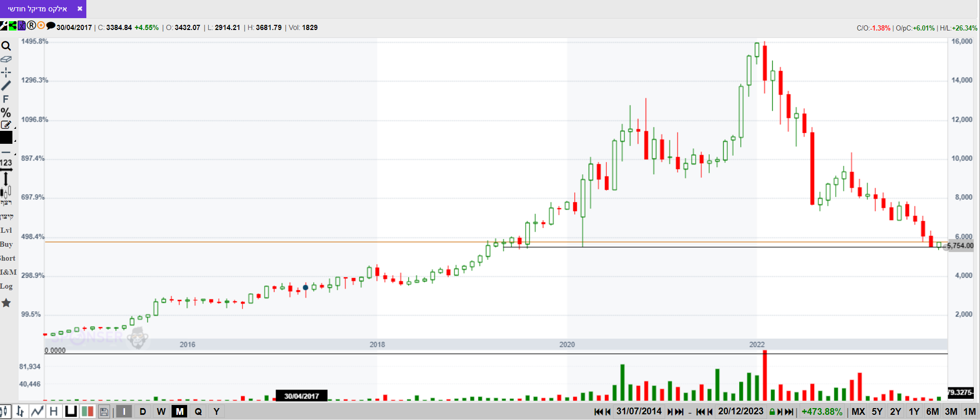Select the Q quarterly interval
Image resolution: width=980 pixels, height=420 pixels.
tap(198, 412)
